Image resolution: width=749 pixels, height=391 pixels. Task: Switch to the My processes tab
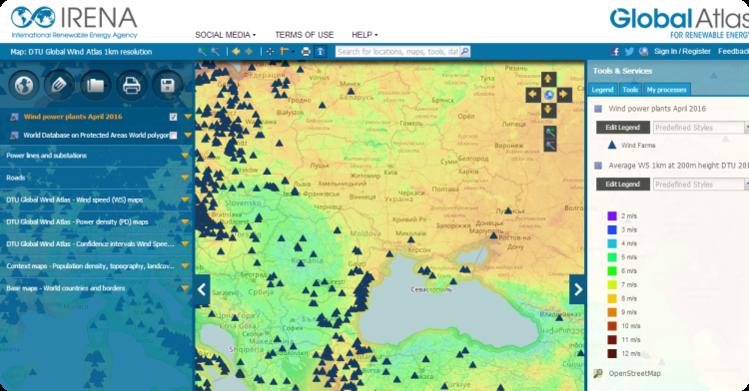click(666, 90)
